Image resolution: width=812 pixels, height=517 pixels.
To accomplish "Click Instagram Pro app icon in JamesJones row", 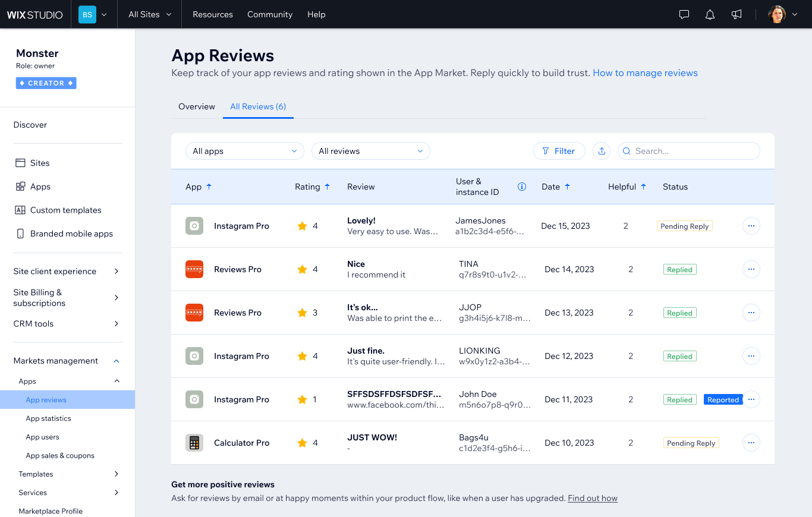I will 194,226.
